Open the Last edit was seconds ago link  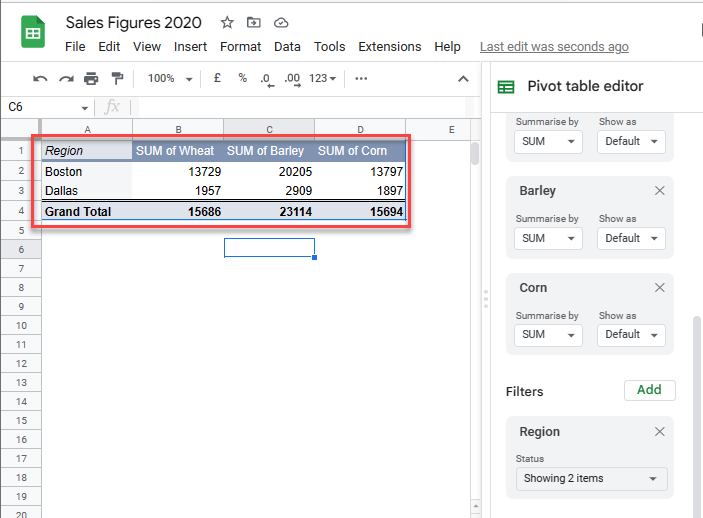click(554, 46)
